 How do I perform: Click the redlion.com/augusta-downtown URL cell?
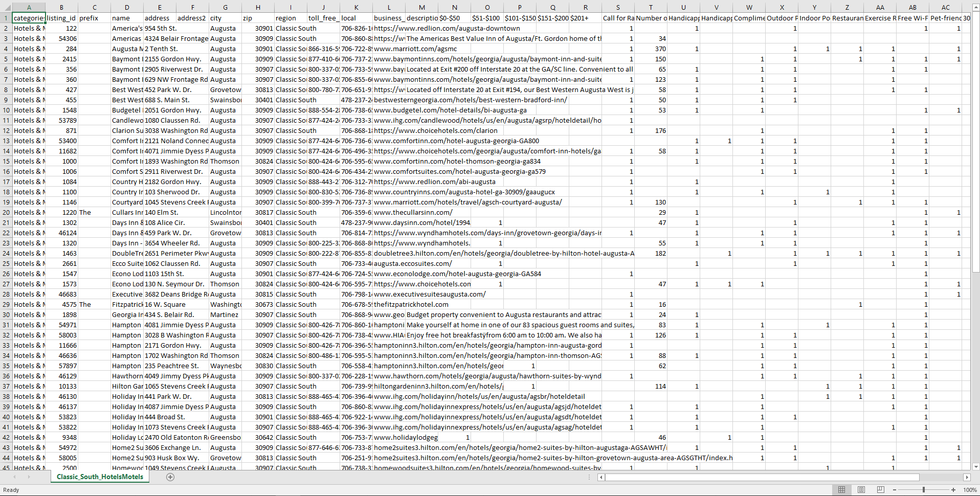(x=389, y=28)
